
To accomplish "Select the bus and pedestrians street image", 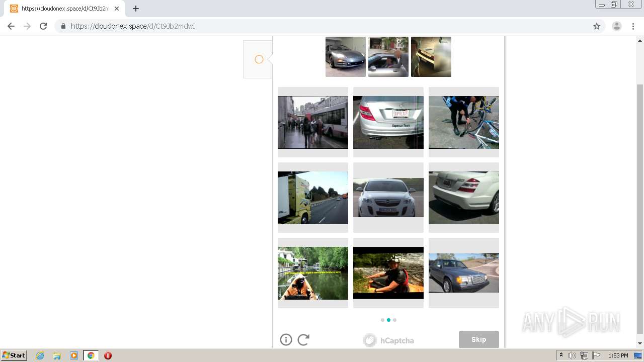I will (313, 122).
